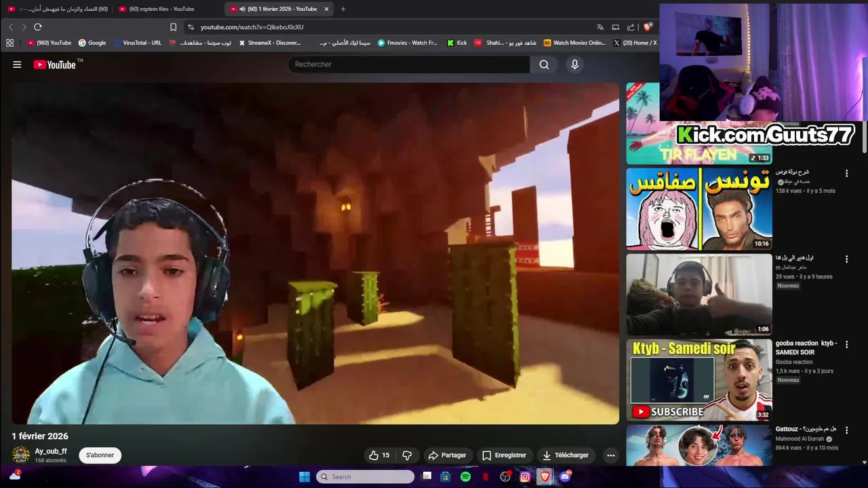Click 'Gooba reaction' channel name
The image size is (868, 488).
[x=794, y=362]
